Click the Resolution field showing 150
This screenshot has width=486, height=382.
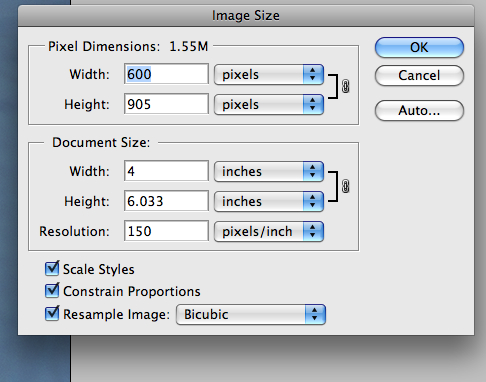tap(166, 231)
